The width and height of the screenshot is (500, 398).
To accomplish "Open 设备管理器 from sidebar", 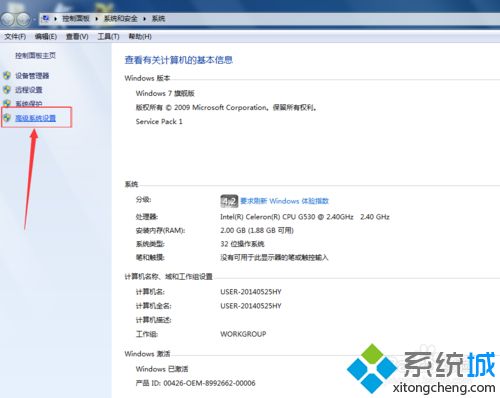I will point(32,76).
